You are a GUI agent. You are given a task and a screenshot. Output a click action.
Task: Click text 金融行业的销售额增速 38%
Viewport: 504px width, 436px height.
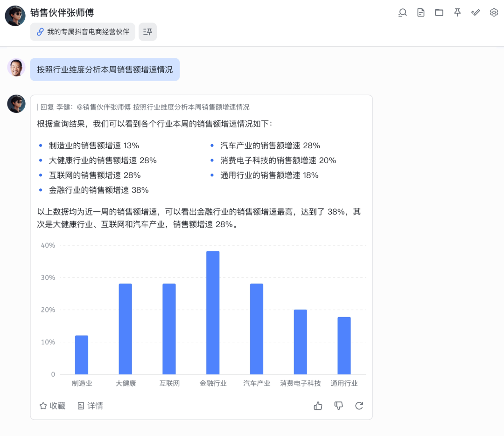coord(98,190)
